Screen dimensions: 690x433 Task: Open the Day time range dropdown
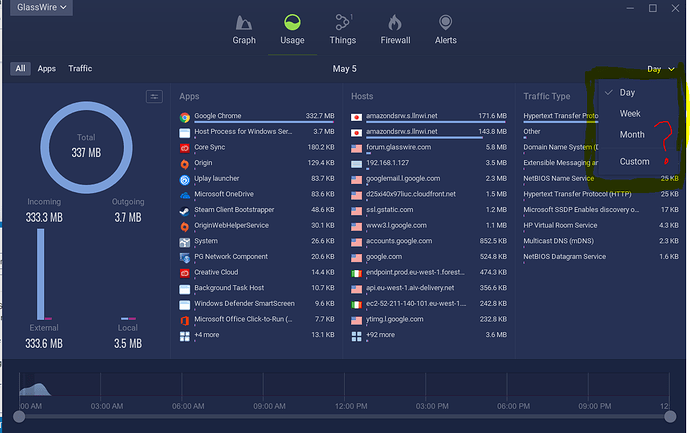[x=659, y=69]
